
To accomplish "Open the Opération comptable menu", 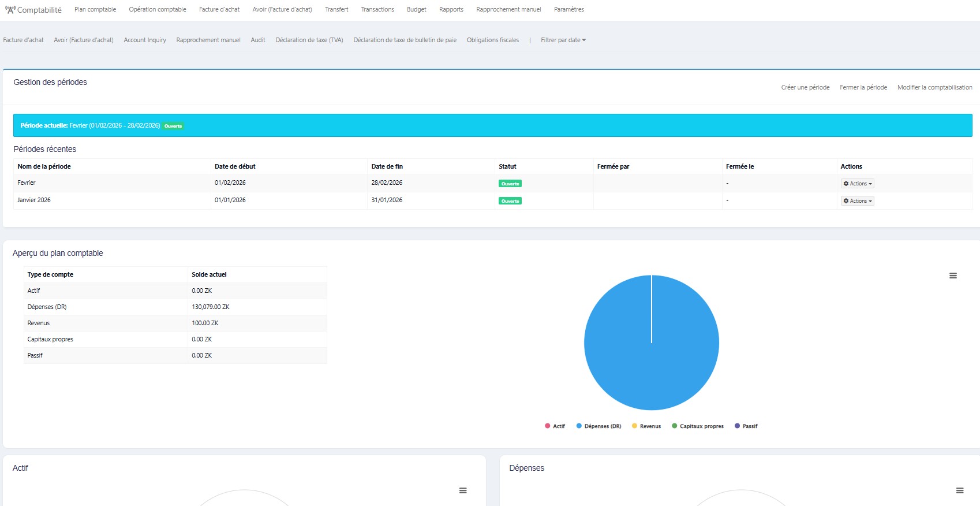I will pos(158,10).
